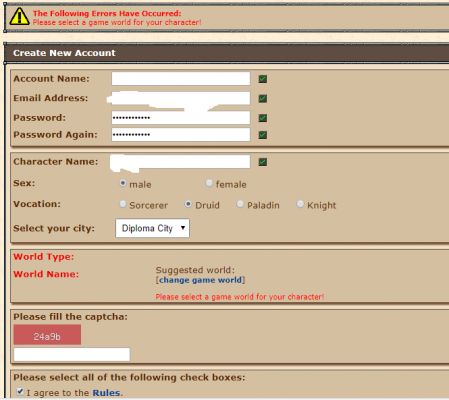Click the green checkmark beside the Password field
This screenshot has width=449, height=400.
[263, 118]
